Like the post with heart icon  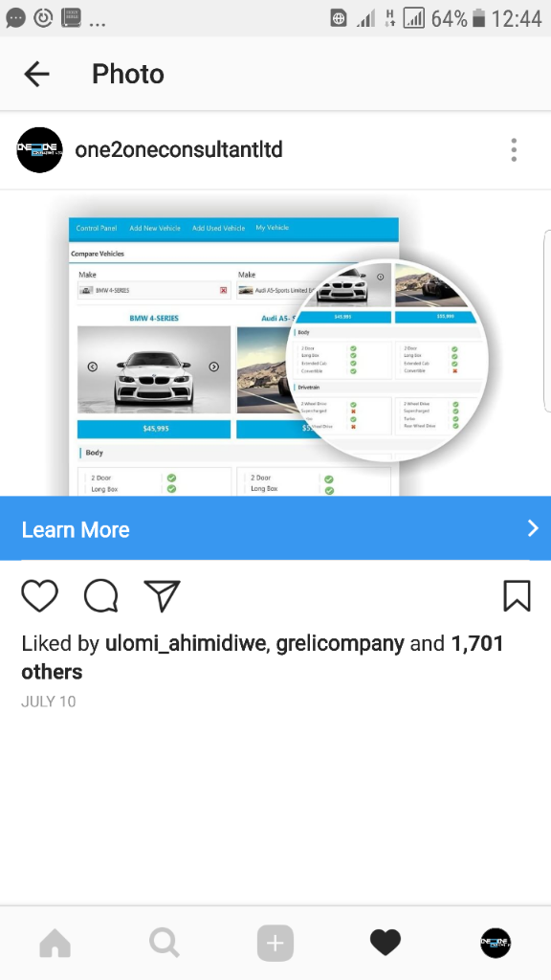coord(40,595)
